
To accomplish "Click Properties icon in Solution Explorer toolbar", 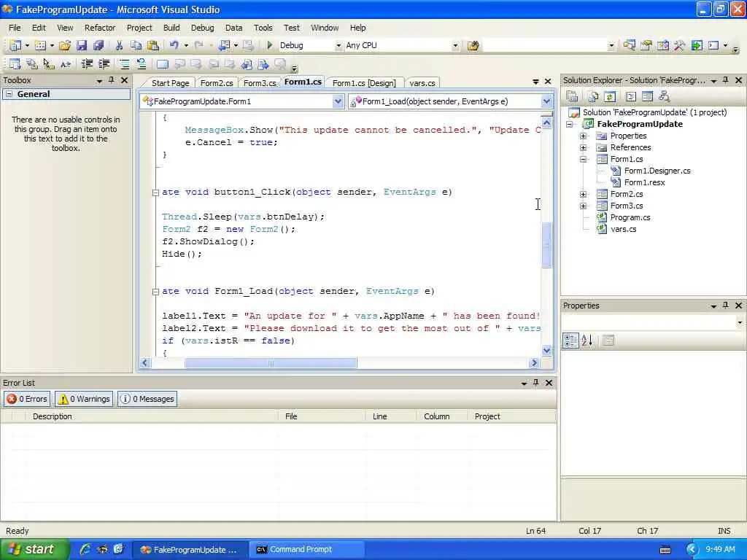I will 572,97.
